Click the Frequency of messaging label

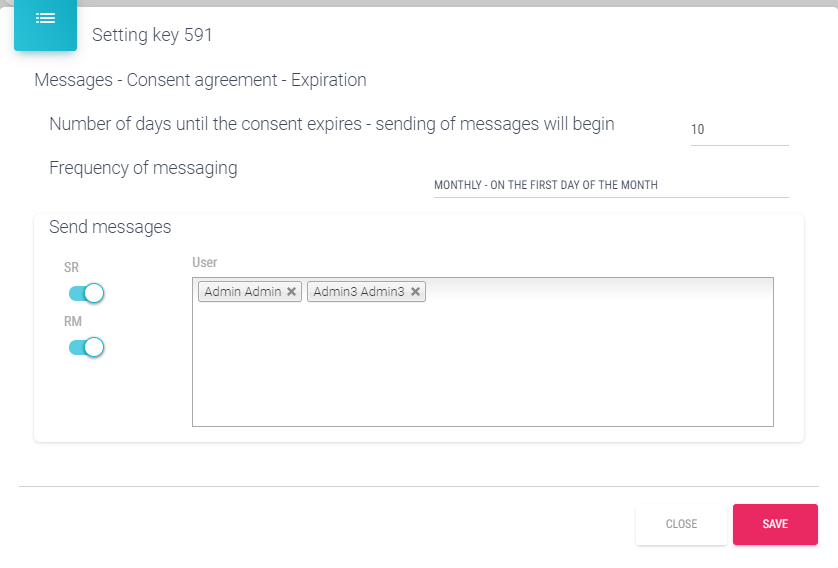click(143, 168)
